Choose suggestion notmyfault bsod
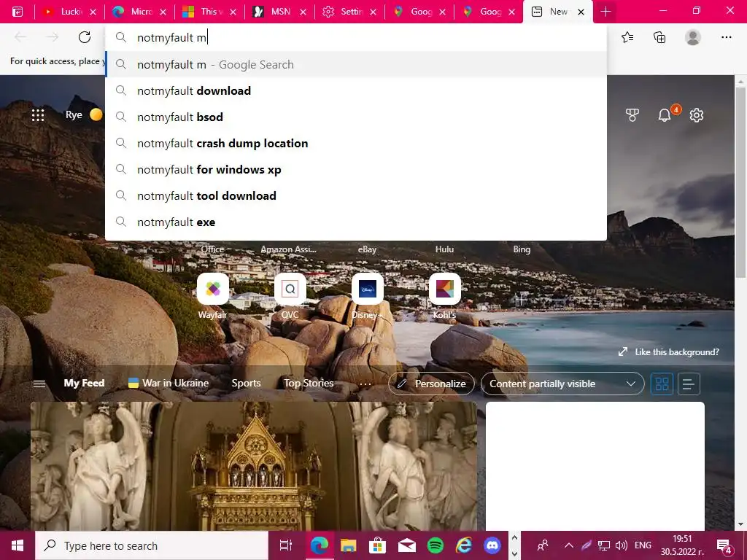Viewport: 747px width, 560px height. 356,117
